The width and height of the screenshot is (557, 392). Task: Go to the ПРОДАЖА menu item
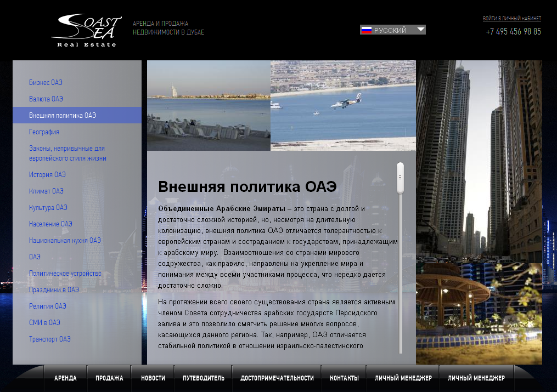pos(109,378)
